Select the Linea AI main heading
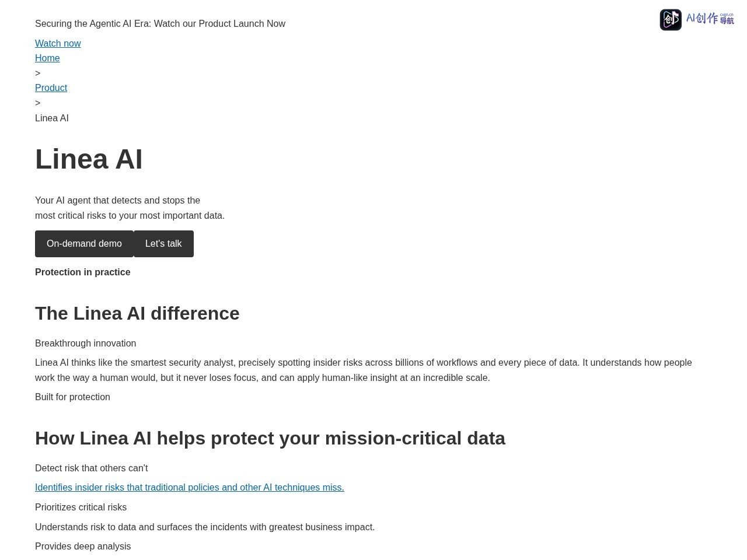 pos(89,159)
